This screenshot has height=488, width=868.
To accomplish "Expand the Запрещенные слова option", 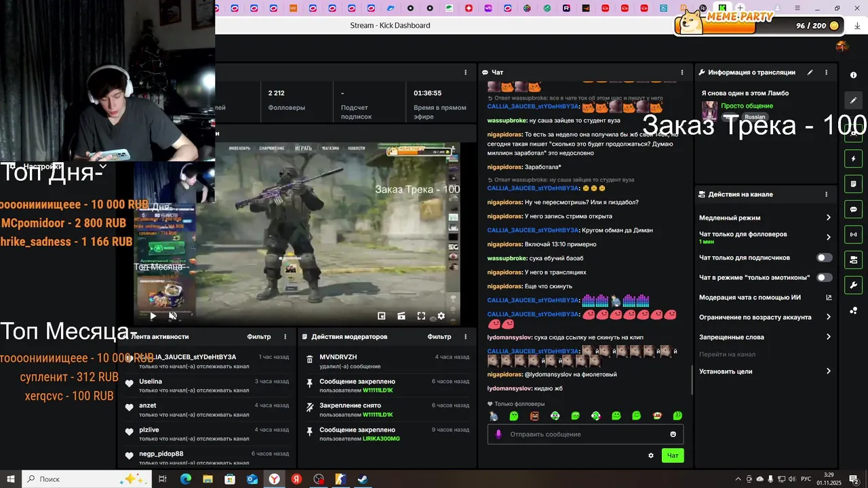I will 765,337.
